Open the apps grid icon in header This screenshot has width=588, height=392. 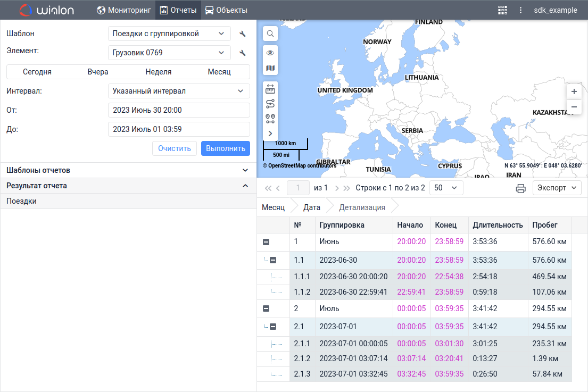tap(502, 10)
